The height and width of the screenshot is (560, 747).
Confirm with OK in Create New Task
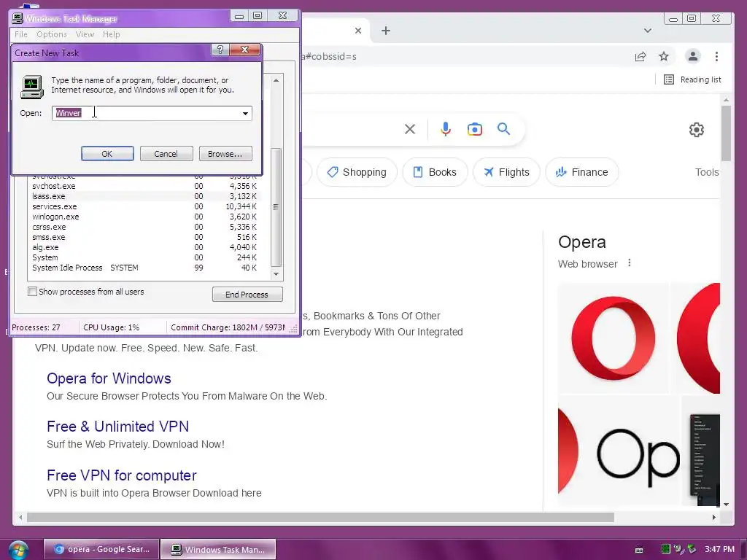point(107,154)
